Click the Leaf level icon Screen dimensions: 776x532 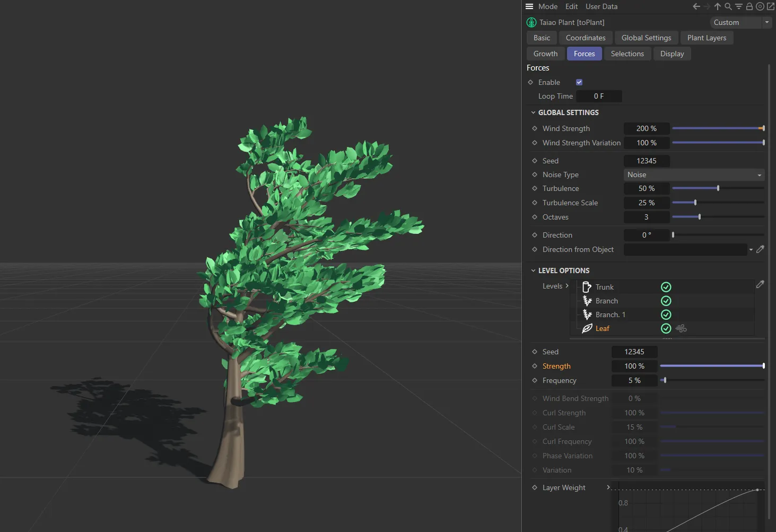tap(587, 328)
